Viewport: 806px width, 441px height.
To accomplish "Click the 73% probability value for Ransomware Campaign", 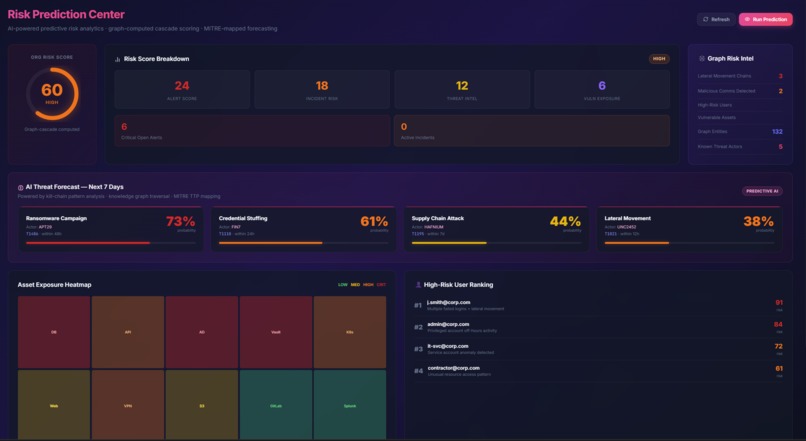I will click(180, 222).
